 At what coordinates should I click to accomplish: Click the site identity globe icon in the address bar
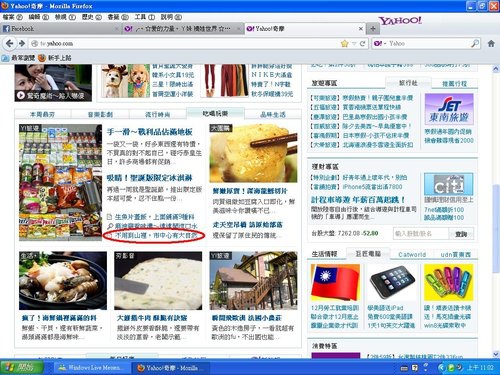[x=34, y=43]
